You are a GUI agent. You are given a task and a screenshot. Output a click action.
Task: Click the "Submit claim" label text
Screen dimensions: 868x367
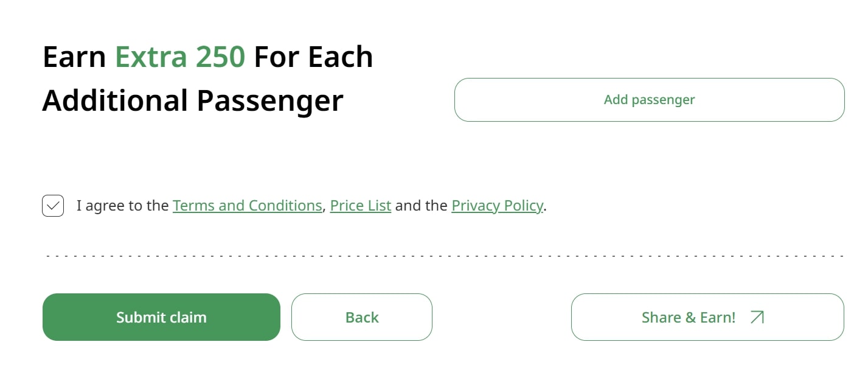click(161, 317)
